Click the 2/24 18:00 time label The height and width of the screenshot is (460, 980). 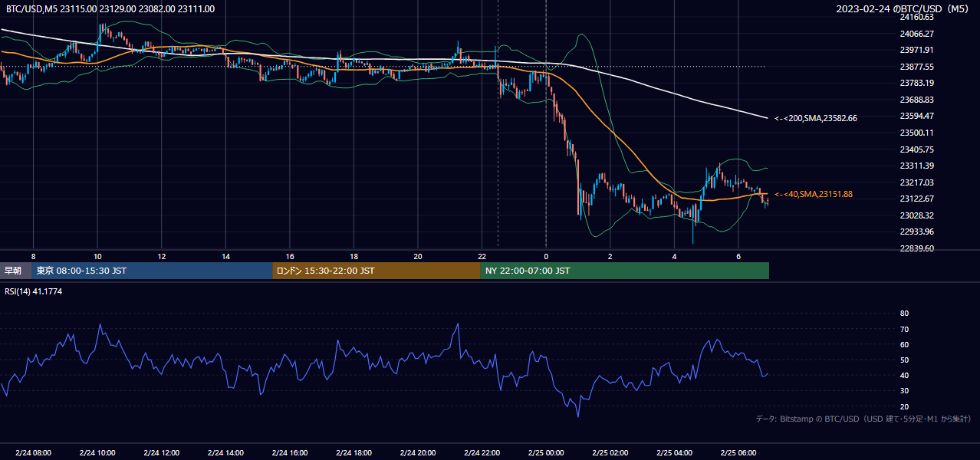354,452
